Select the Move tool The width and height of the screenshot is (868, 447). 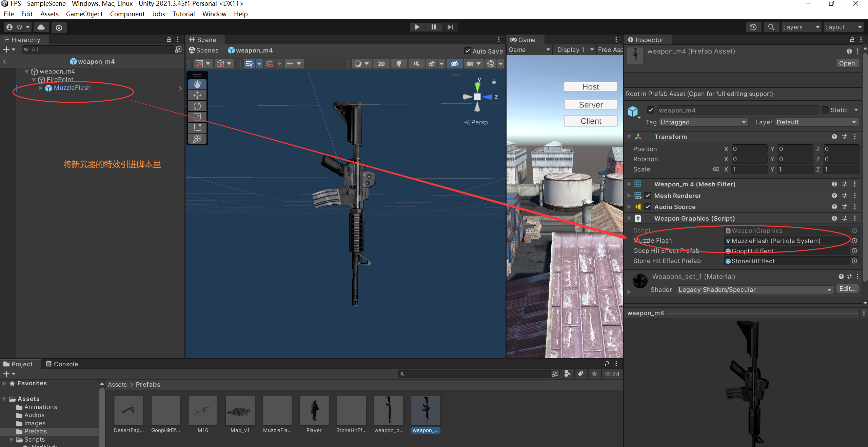(197, 95)
